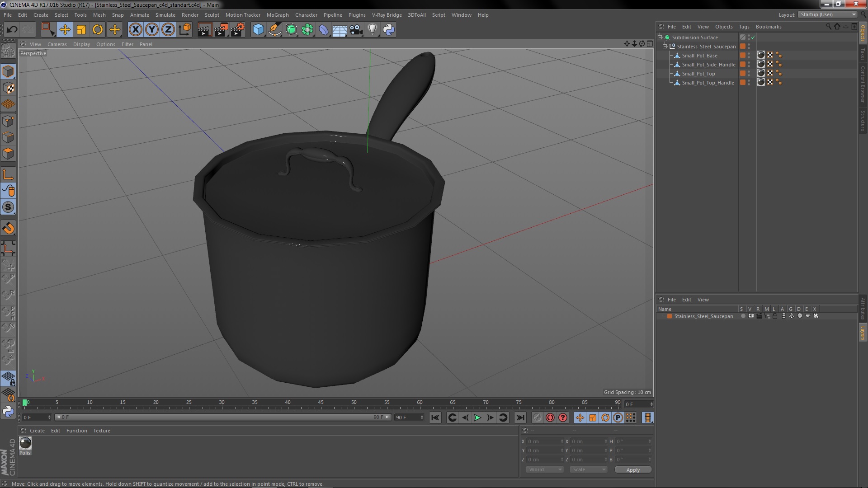Add a Subdivision Surface generator
The height and width of the screenshot is (488, 868).
tap(291, 30)
